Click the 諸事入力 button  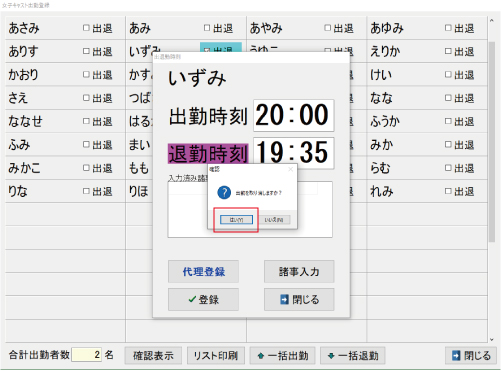point(299,271)
